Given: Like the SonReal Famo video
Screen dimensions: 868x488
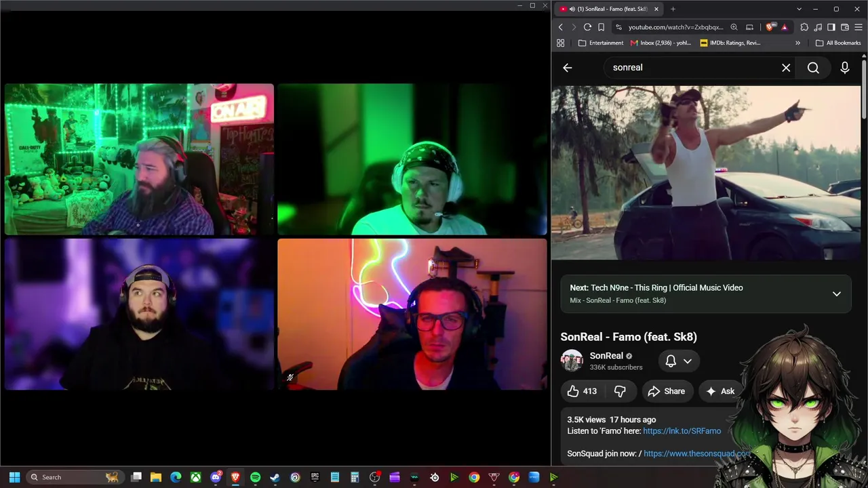Looking at the screenshot, I should 583,391.
